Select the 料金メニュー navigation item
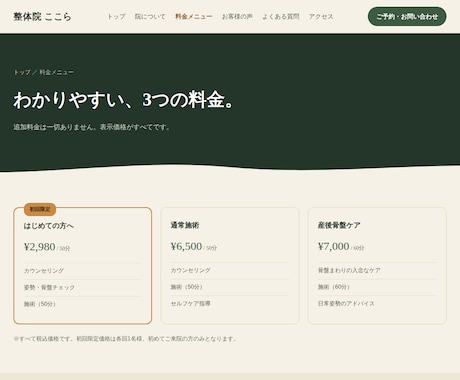Image resolution: width=460 pixels, height=380 pixels. 194,16
